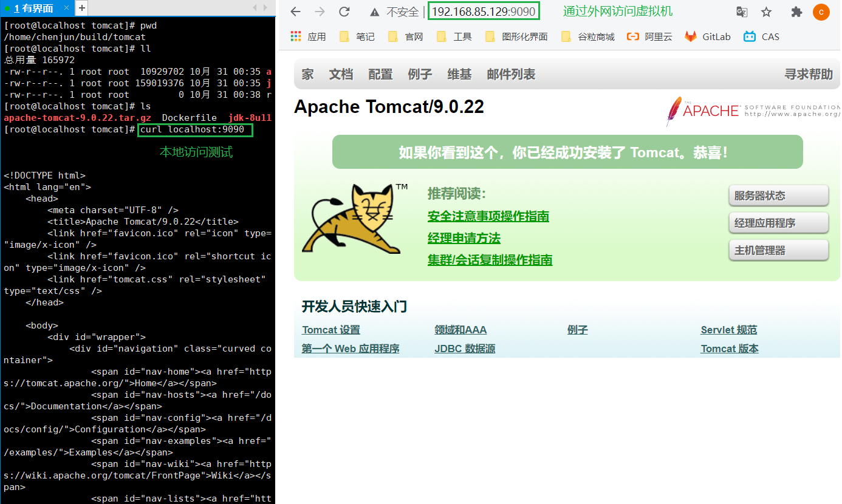Open the Servlet 规范 link
The width and height of the screenshot is (842, 504).
(729, 330)
